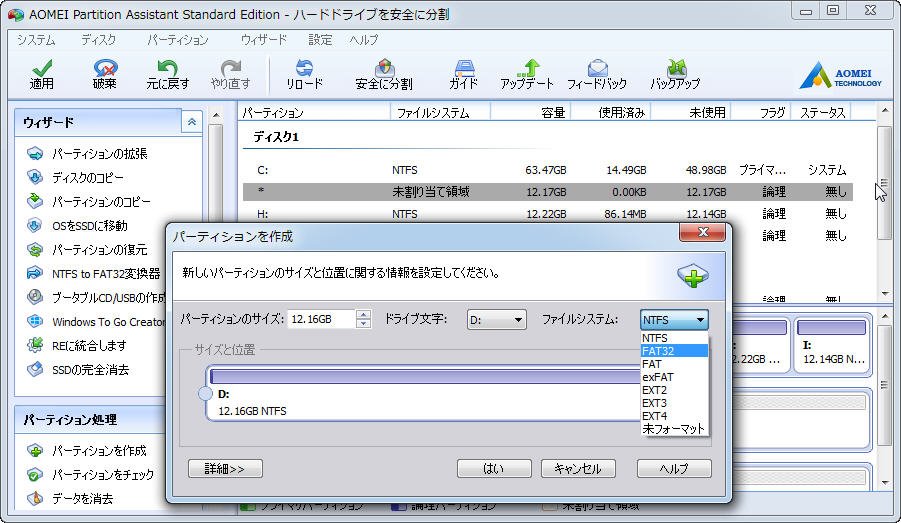Start the ディスクのコピー wizard
Screen dimensions: 901x523
[x=75, y=178]
